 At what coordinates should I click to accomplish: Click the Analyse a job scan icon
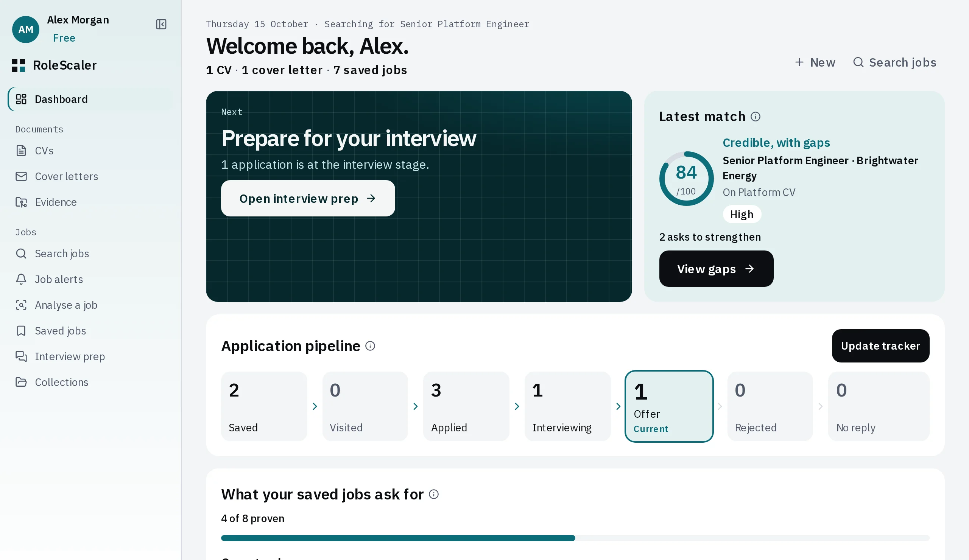(x=21, y=305)
